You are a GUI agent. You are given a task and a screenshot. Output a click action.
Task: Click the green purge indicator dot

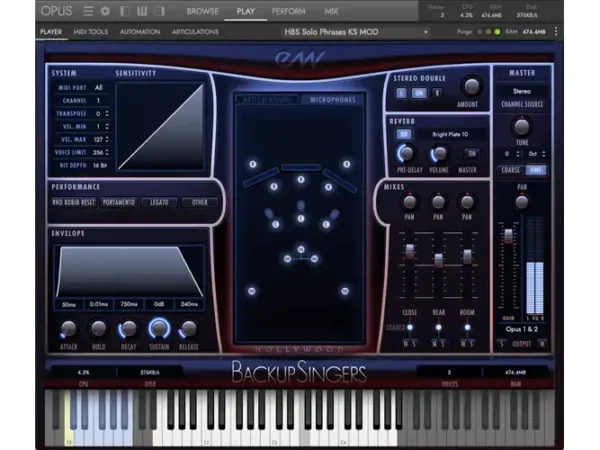click(x=497, y=32)
